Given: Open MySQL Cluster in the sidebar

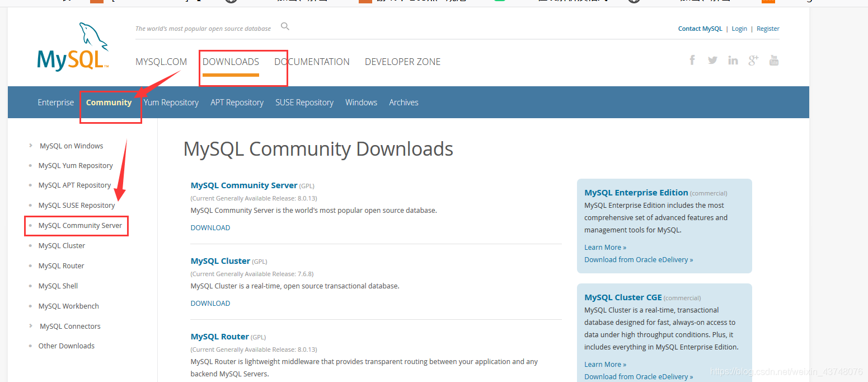Looking at the screenshot, I should pos(62,245).
